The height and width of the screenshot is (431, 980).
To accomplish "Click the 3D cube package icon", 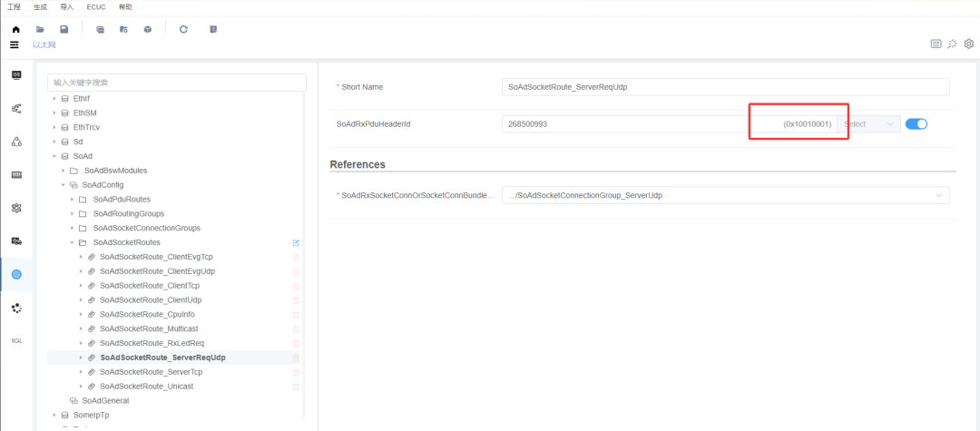I will (x=148, y=29).
